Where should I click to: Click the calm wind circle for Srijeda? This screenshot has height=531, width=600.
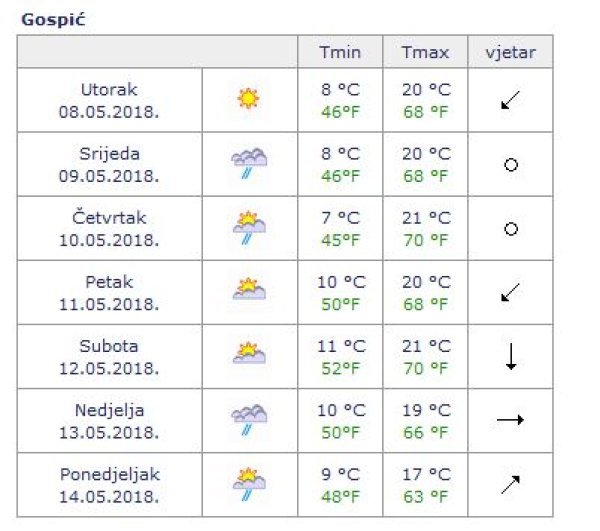(x=510, y=164)
